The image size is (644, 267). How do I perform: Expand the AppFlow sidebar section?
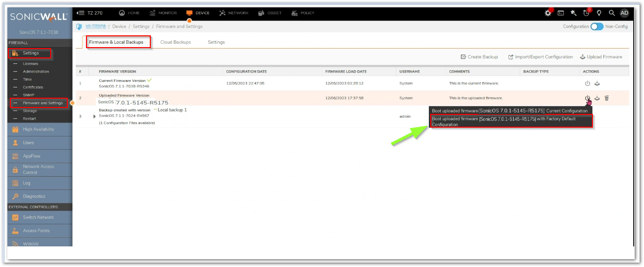31,156
